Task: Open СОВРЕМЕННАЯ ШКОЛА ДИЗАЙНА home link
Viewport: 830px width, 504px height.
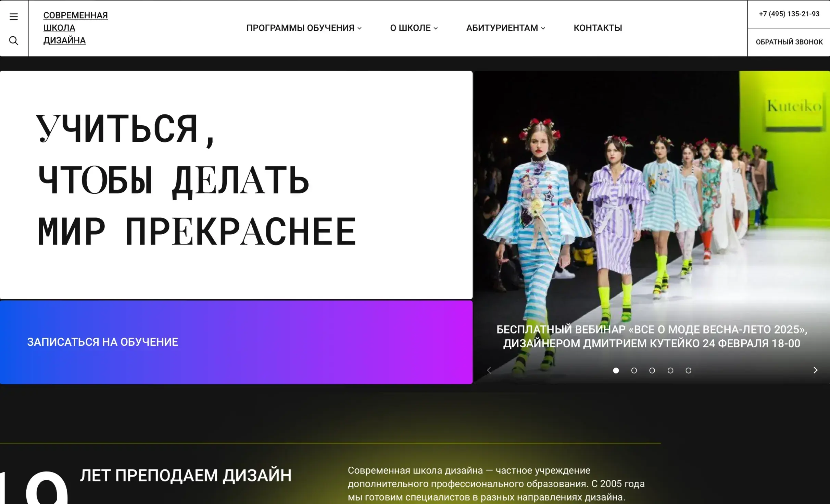Action: click(x=75, y=28)
